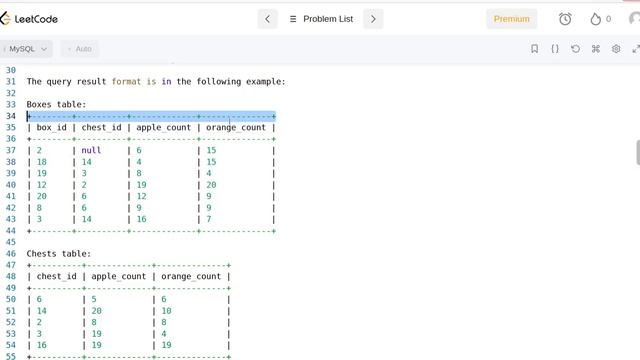Screen dimensions: 640x360
Task: Click 'apple_count' header in Chests table
Action: pyautogui.click(x=118, y=276)
